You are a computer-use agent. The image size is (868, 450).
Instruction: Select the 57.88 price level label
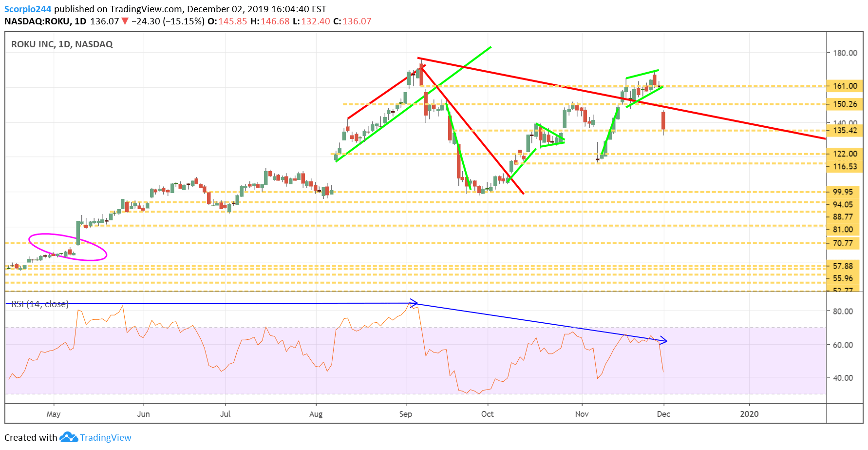click(x=843, y=266)
